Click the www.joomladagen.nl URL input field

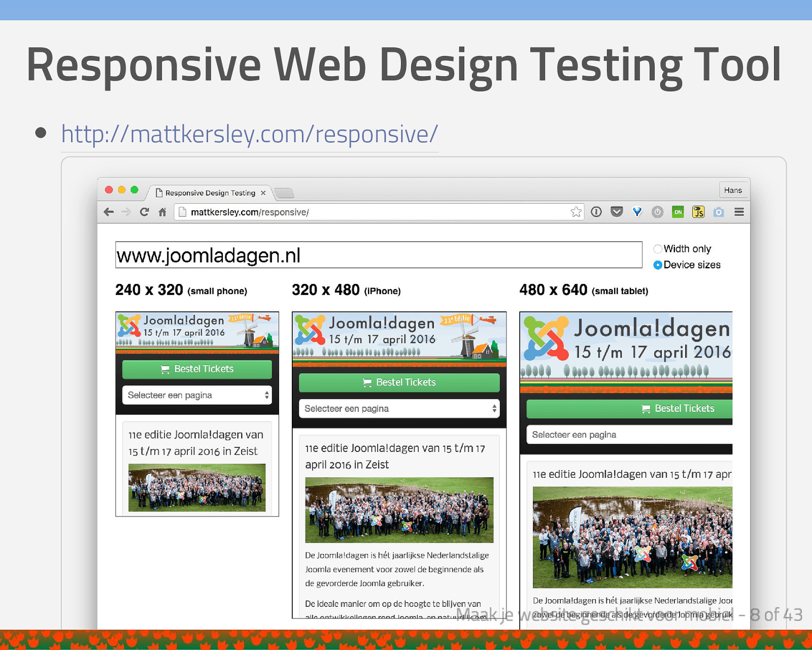(379, 255)
